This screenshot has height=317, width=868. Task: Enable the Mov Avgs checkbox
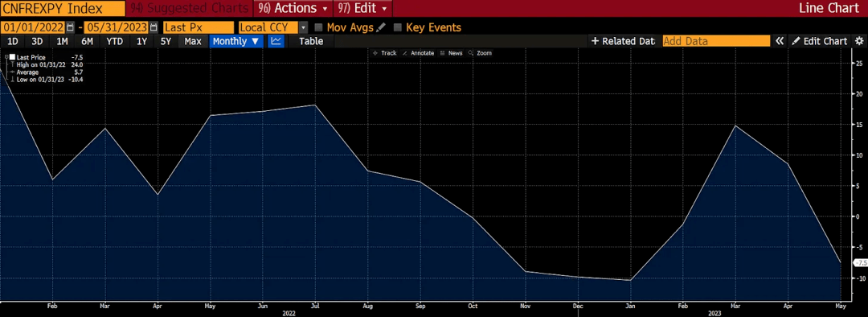click(318, 27)
